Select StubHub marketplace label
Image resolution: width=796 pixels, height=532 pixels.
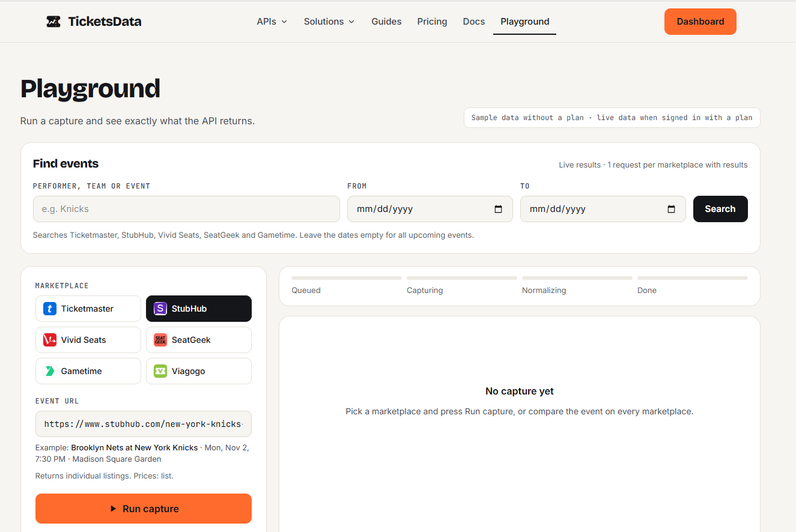tap(189, 309)
